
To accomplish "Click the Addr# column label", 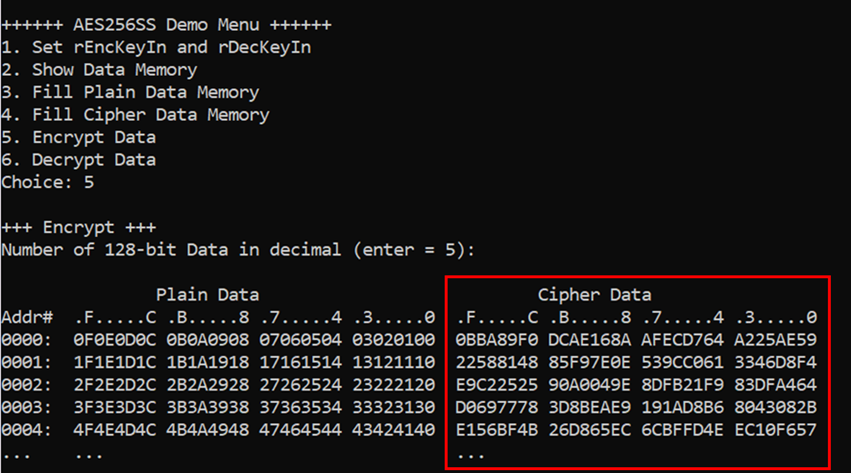I will pyautogui.click(x=27, y=317).
